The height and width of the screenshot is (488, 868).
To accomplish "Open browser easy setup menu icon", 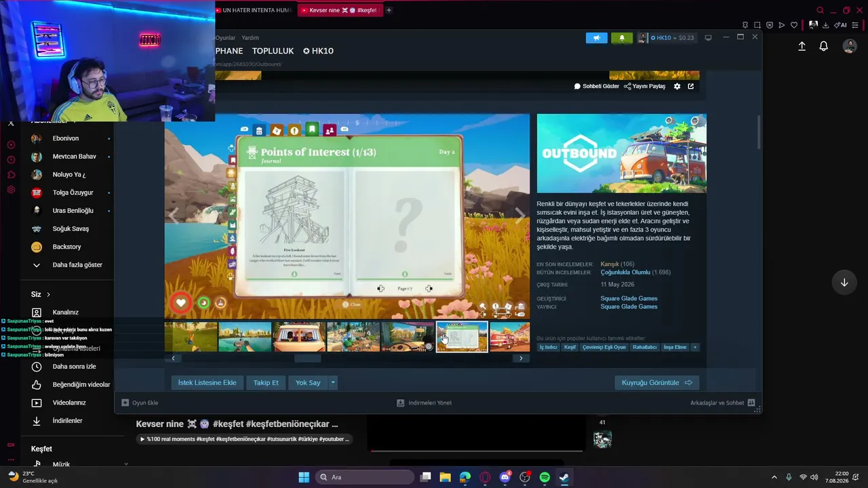I will [856, 25].
